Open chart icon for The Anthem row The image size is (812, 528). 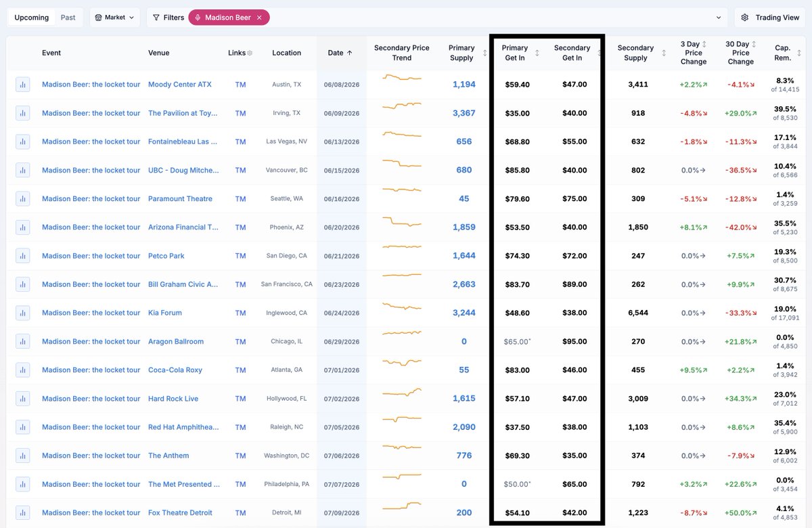23,456
